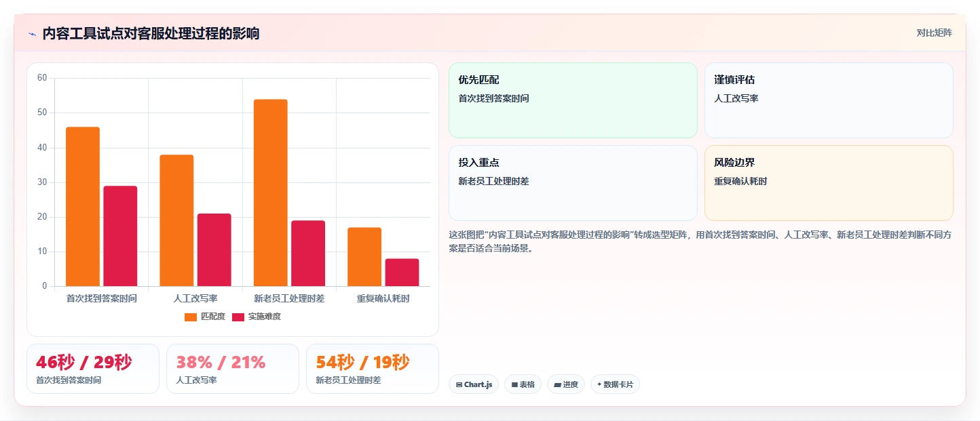This screenshot has width=980, height=421.
Task: Click 首次找到答案时间 text in 优先匹配 card
Action: pos(493,98)
